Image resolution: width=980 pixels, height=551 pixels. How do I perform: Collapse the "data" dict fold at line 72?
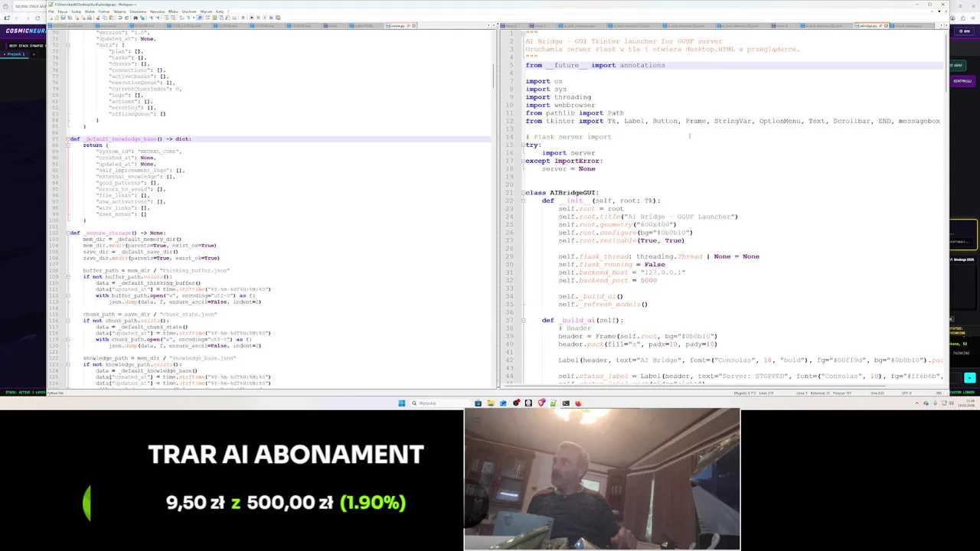click(x=67, y=45)
